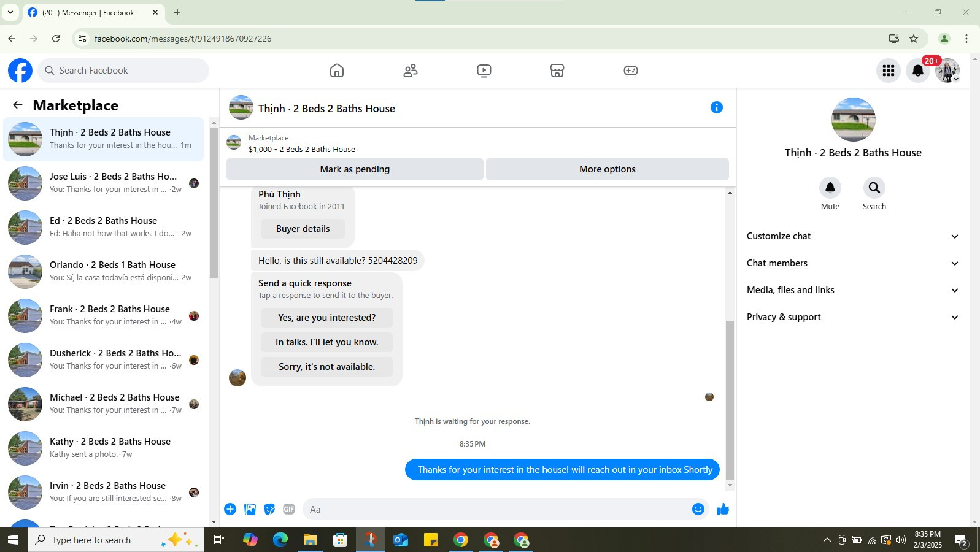The image size is (980, 552).
Task: Click the Mark as pending button
Action: pos(355,169)
